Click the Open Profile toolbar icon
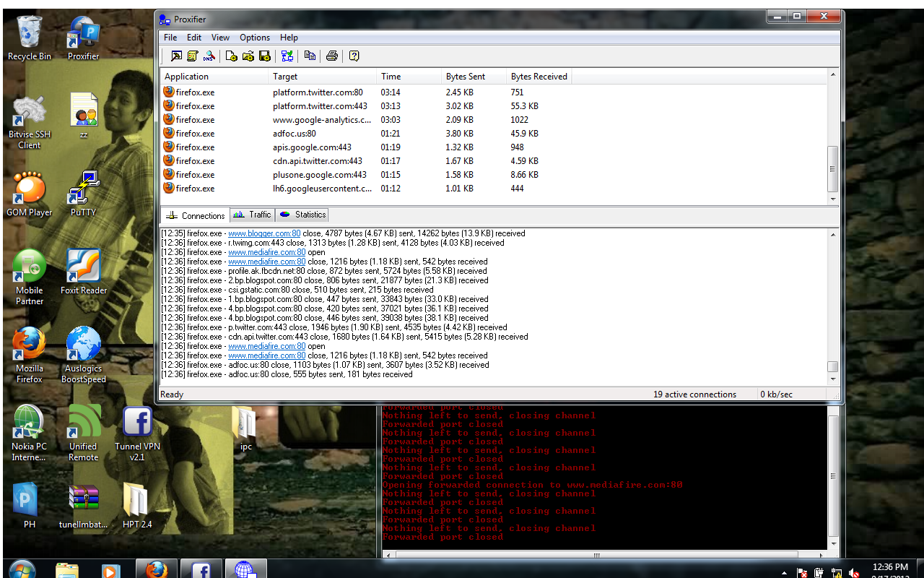Viewport: 924px width, 578px height. pyautogui.click(x=248, y=56)
